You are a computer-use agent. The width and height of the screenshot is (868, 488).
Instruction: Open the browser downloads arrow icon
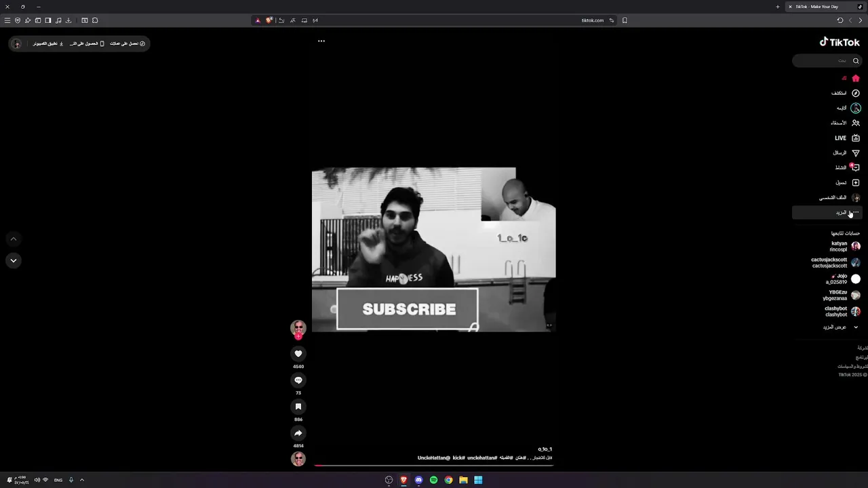[68, 20]
